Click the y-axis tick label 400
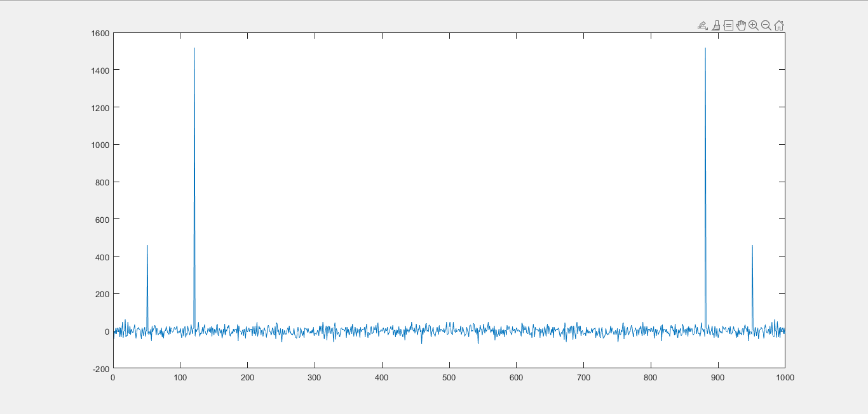 [103, 257]
